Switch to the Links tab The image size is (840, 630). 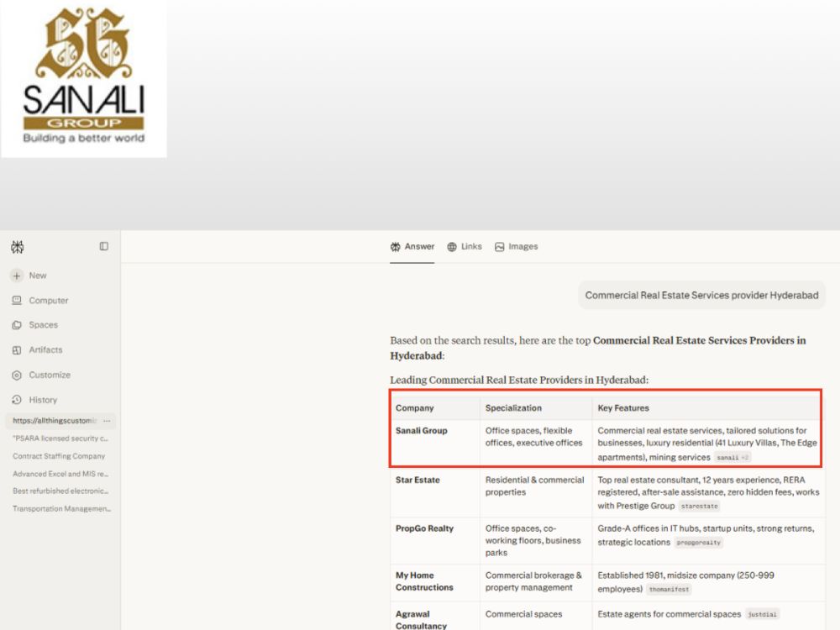point(465,247)
